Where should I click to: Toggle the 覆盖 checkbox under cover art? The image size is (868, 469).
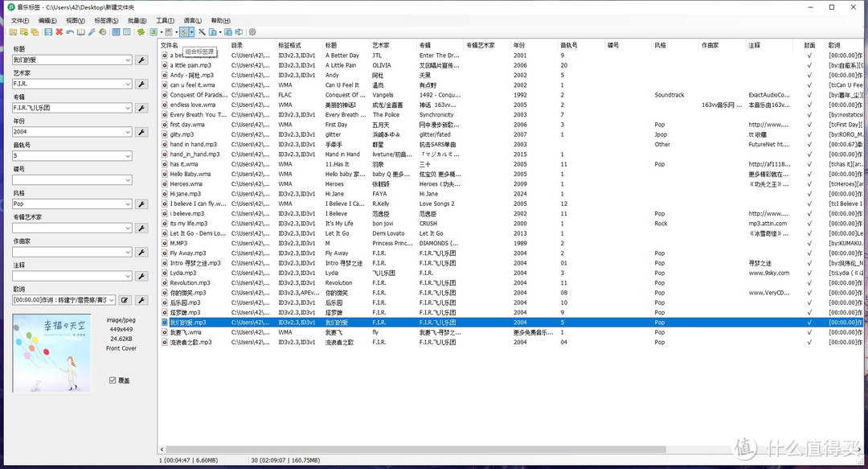coord(113,381)
